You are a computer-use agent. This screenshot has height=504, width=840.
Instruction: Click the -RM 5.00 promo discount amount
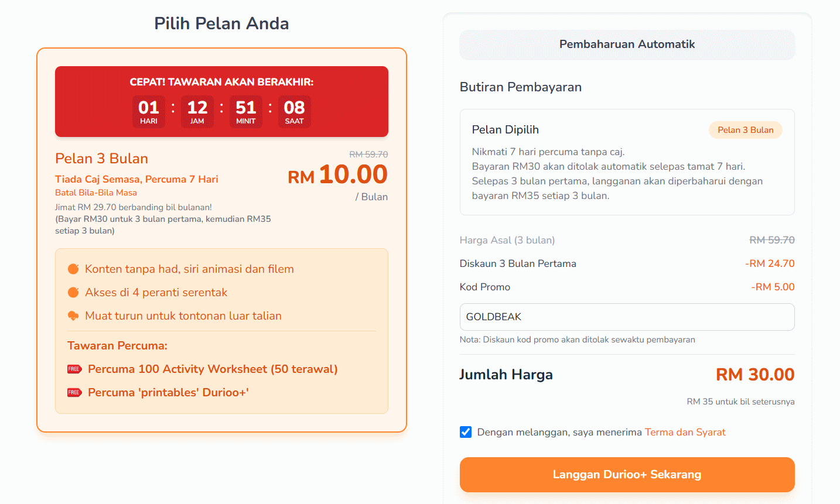773,287
